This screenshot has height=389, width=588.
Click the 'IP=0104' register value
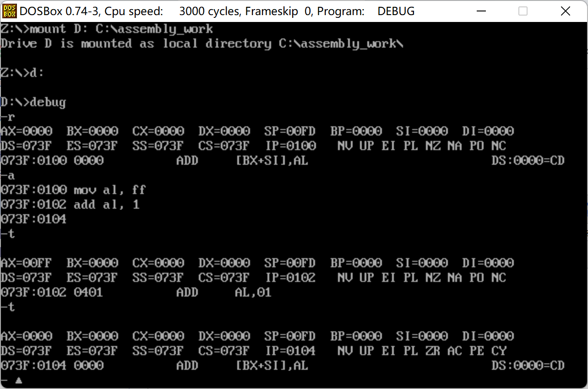tap(290, 351)
